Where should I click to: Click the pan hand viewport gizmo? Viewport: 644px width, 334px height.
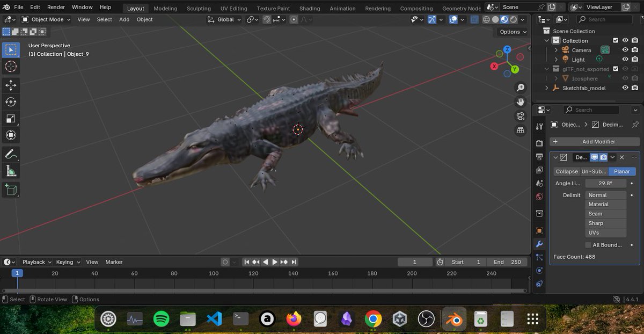tap(520, 101)
